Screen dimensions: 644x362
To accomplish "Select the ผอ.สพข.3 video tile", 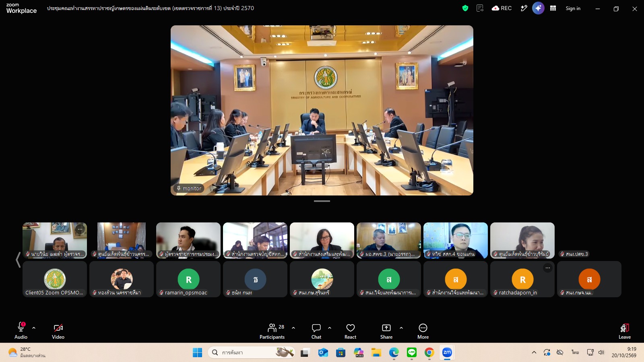I will click(389, 241).
